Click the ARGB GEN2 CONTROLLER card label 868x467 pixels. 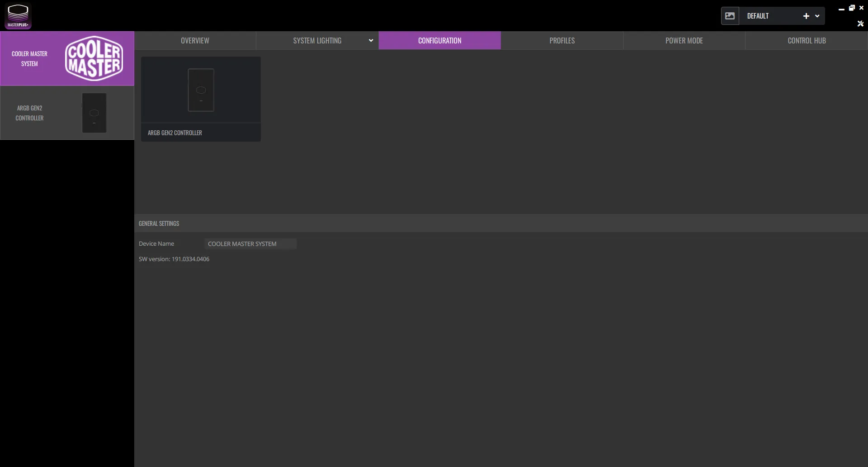point(175,133)
